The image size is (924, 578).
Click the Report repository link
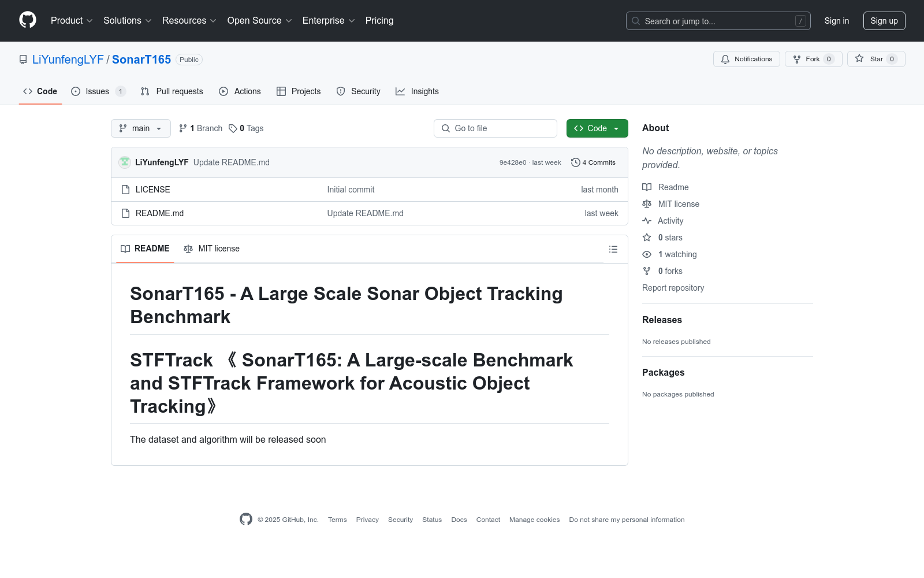[x=673, y=288]
